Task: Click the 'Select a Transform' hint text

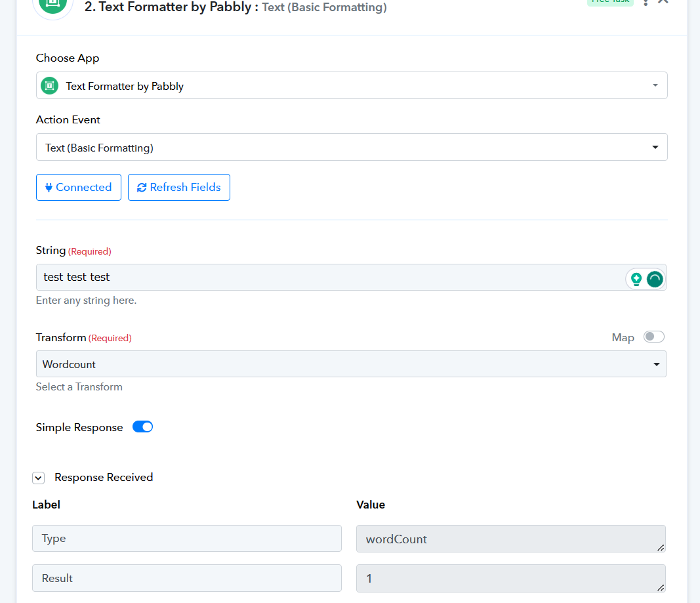Action: point(79,387)
